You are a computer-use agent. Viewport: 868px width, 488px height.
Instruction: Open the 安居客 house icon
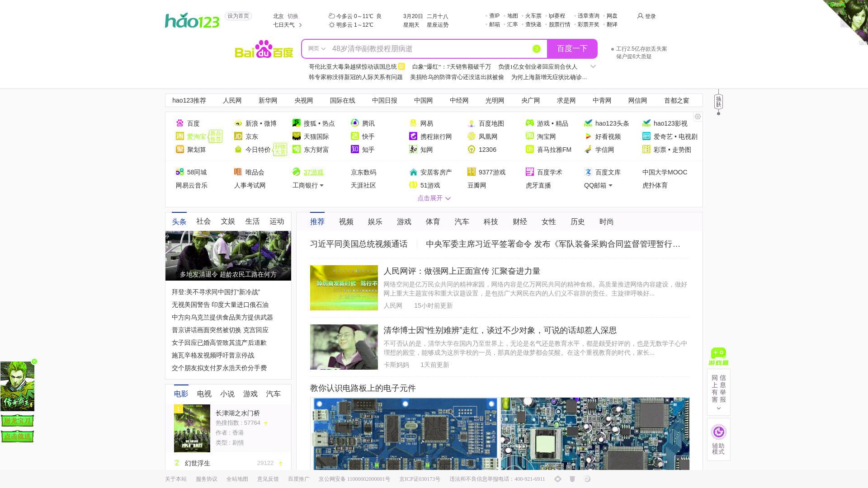pos(413,172)
